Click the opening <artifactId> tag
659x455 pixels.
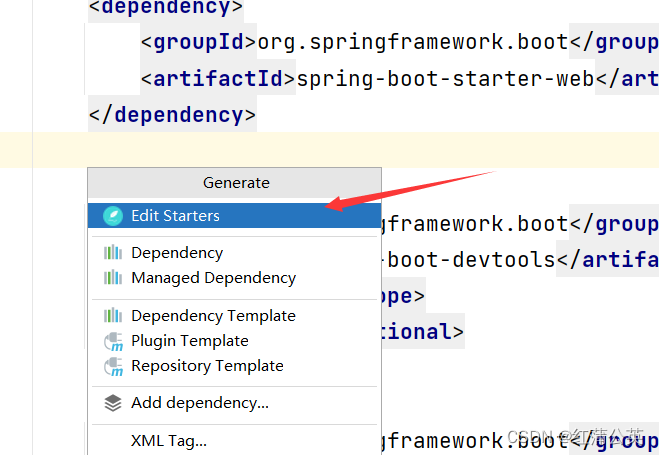(x=218, y=79)
